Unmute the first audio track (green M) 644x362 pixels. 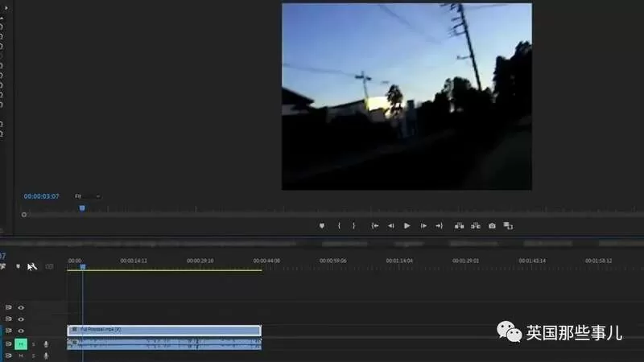click(x=21, y=344)
